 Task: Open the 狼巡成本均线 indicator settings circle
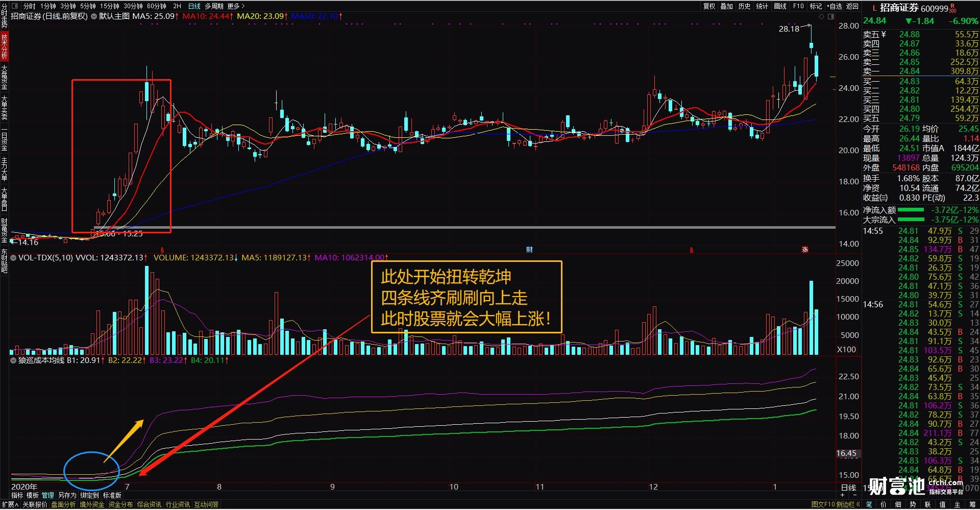pyautogui.click(x=13, y=360)
